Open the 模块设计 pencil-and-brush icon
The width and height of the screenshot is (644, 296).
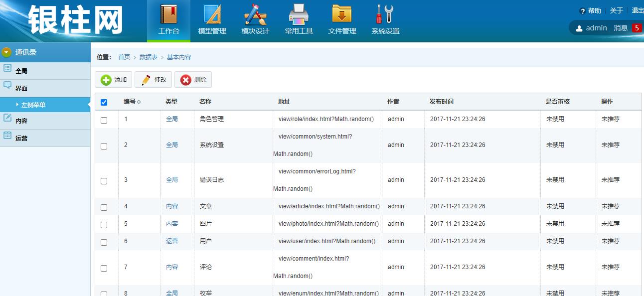tap(255, 14)
